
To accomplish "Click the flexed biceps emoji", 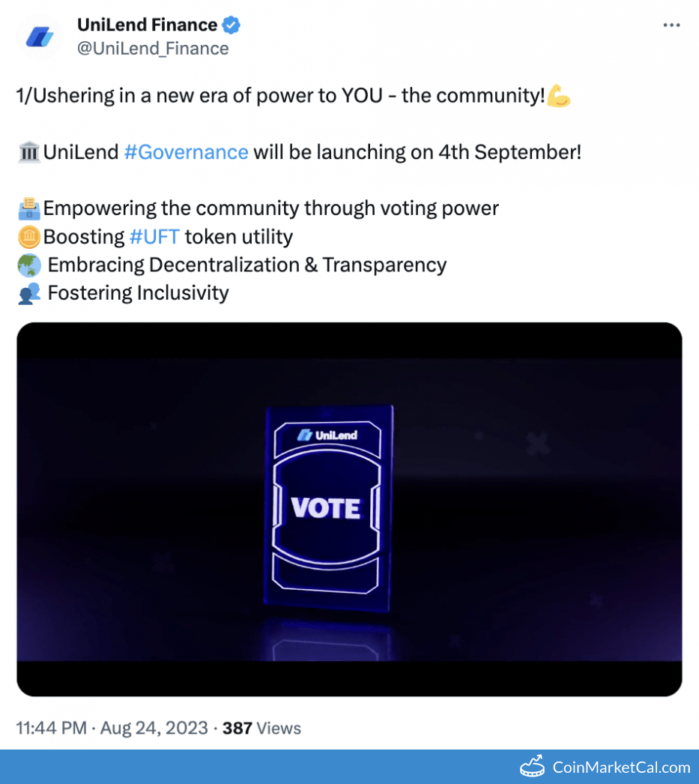I will [x=559, y=96].
